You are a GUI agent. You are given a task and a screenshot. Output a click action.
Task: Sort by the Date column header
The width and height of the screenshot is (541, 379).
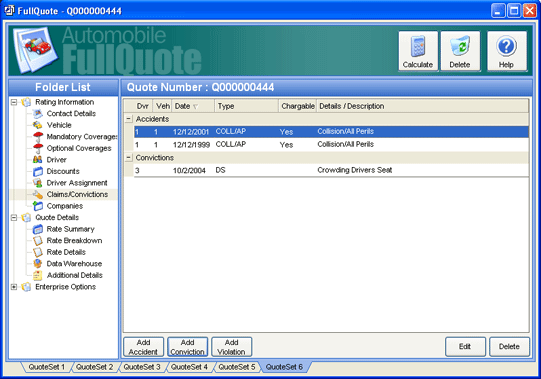pyautogui.click(x=193, y=106)
